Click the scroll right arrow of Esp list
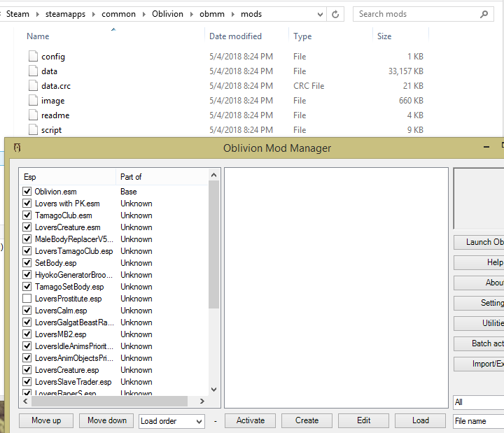Image resolution: width=504 pixels, height=433 pixels. 202,401
